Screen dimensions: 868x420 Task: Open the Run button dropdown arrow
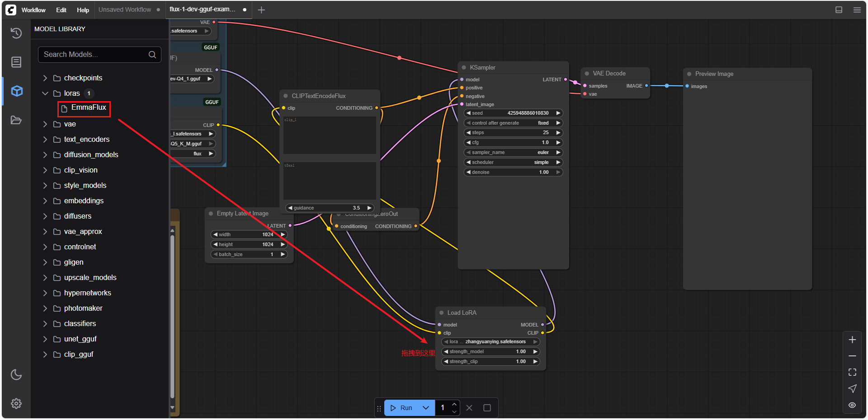tap(426, 408)
